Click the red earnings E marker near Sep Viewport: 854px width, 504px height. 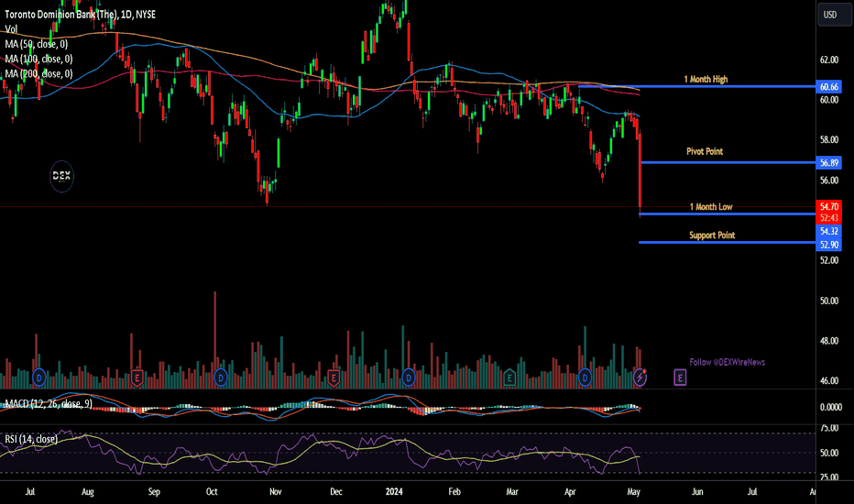pos(137,378)
